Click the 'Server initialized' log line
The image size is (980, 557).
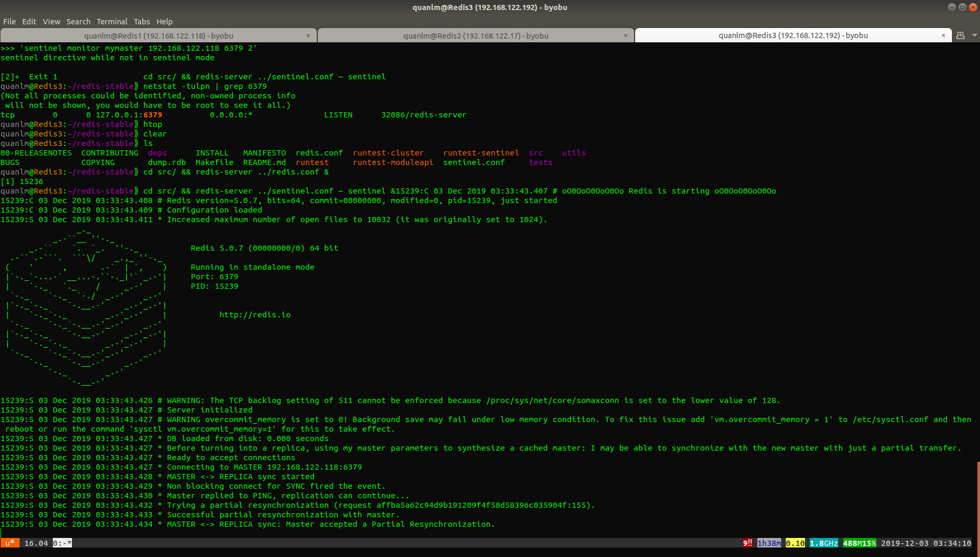(x=127, y=410)
